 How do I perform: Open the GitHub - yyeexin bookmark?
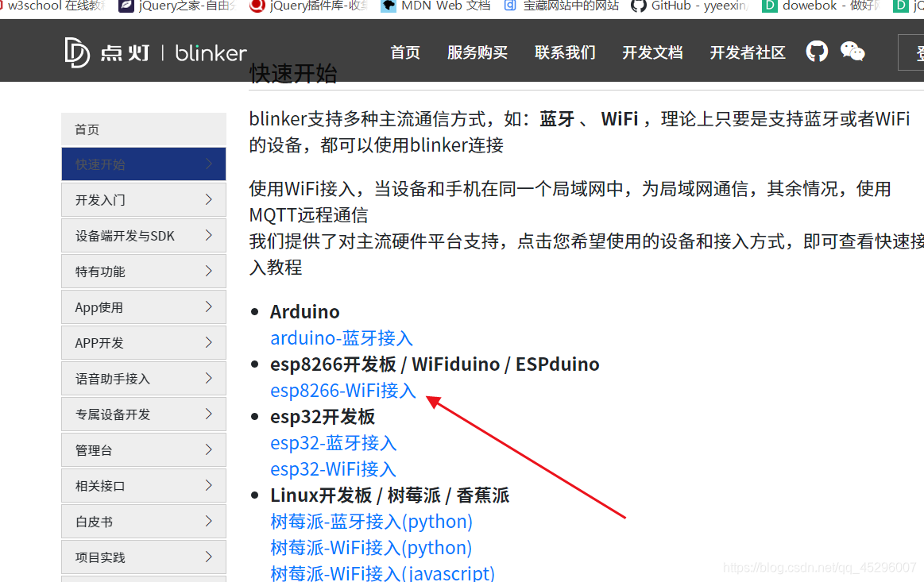tap(690, 6)
